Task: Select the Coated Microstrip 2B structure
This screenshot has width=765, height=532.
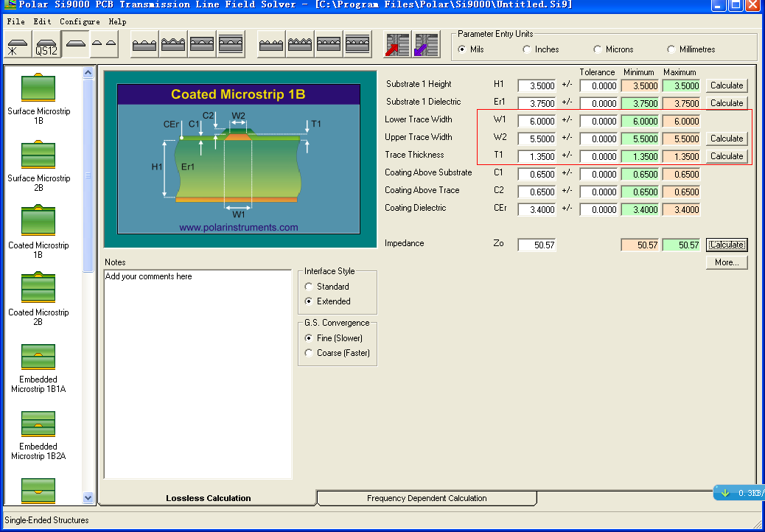Action: (38, 300)
